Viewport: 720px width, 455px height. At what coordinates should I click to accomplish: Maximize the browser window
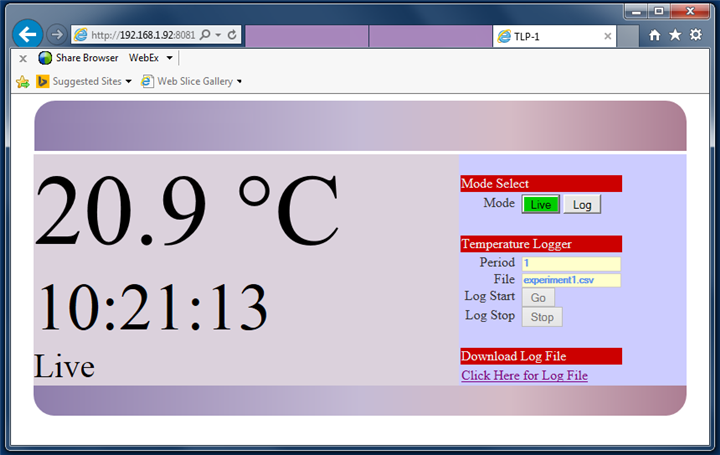coord(659,11)
